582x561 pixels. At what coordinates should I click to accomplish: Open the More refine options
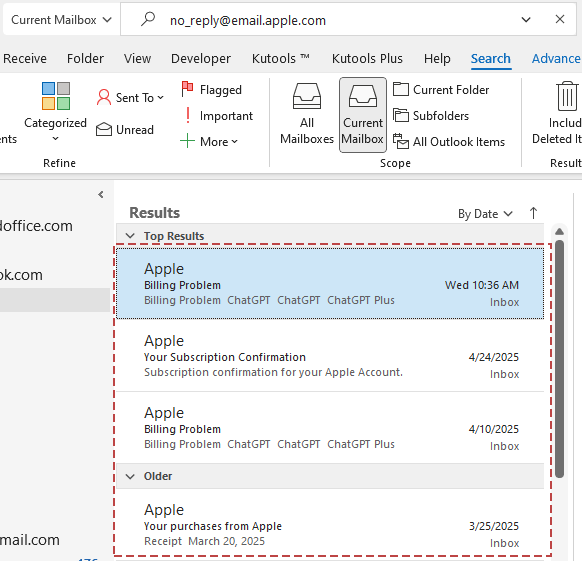[209, 141]
